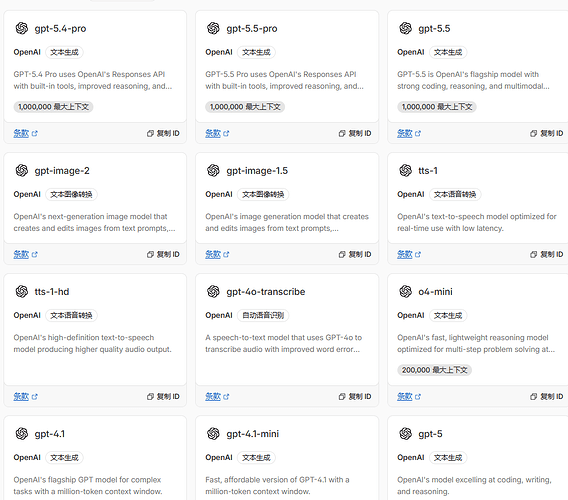
Task: Click the OpenAI logo on gpt-5.4-pro card
Action: [22, 28]
